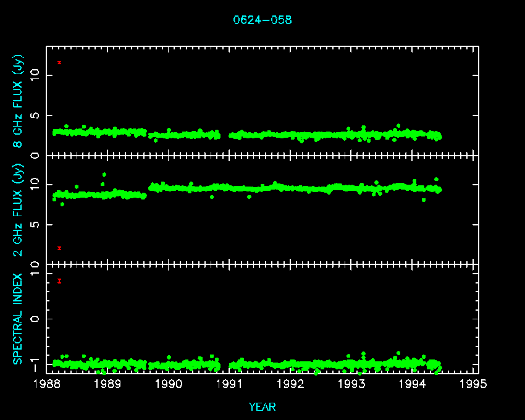Image resolution: width=525 pixels, height=420 pixels.
Task: Click the plot title 0624-058
Action: click(x=262, y=20)
